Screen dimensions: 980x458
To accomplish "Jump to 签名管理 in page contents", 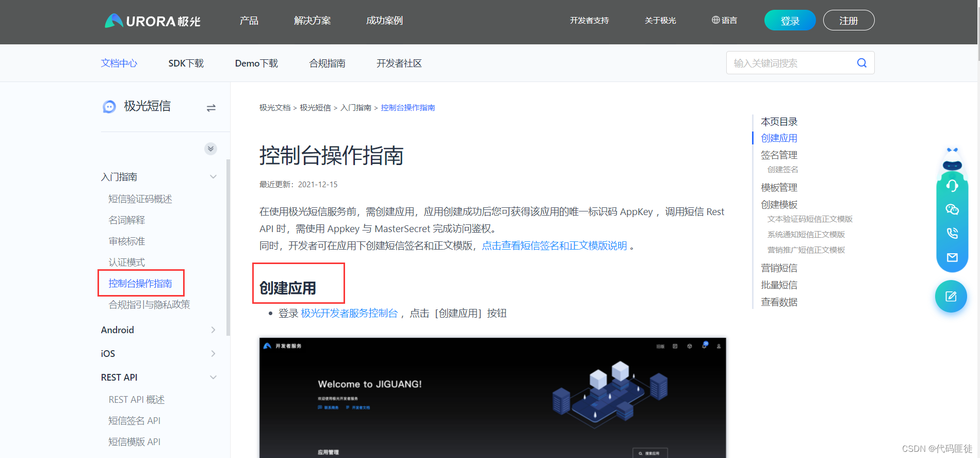I will pos(779,155).
